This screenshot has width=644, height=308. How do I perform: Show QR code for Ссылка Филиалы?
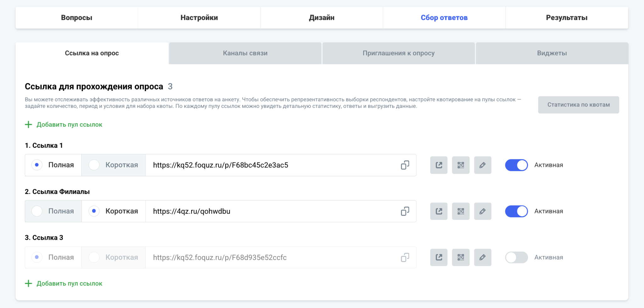pyautogui.click(x=461, y=211)
